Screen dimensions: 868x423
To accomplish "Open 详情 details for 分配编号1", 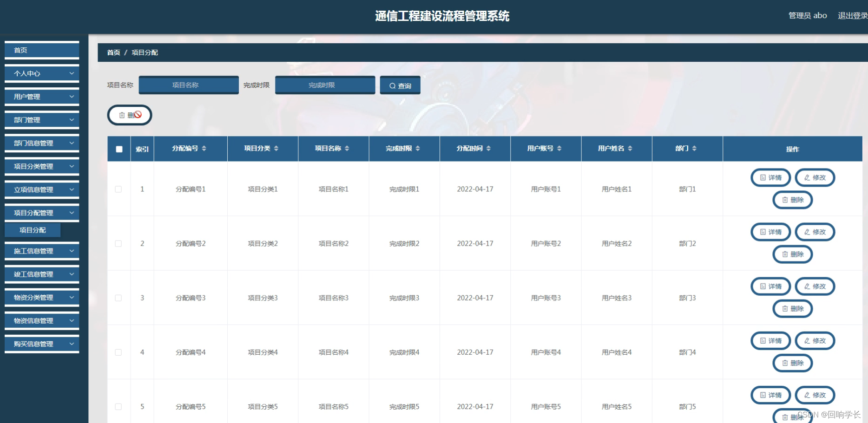I will (770, 177).
